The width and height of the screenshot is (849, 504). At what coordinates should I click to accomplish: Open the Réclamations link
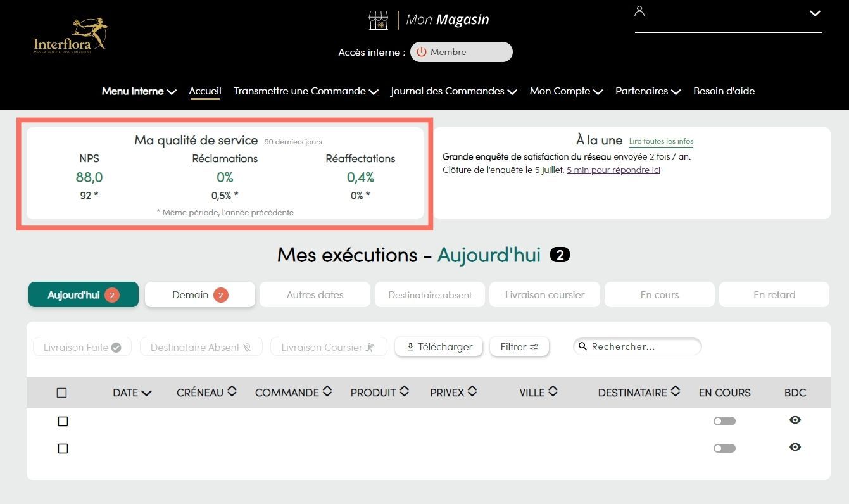coord(225,159)
